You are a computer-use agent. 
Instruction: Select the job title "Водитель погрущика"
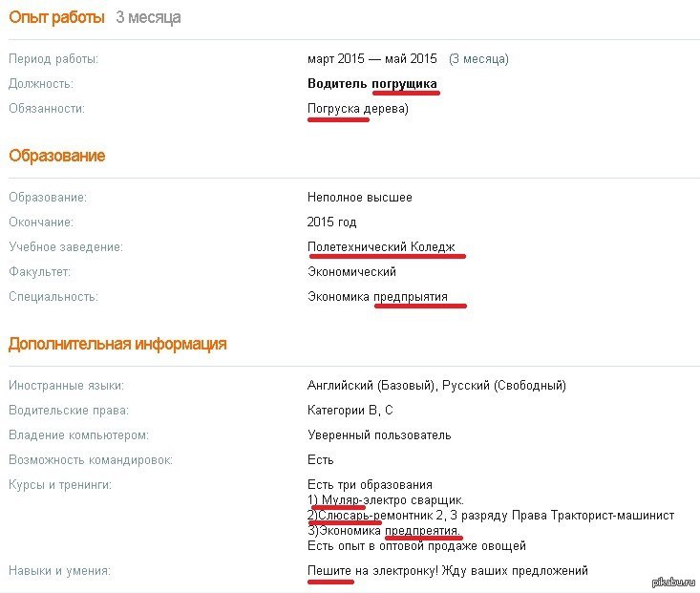(x=371, y=84)
